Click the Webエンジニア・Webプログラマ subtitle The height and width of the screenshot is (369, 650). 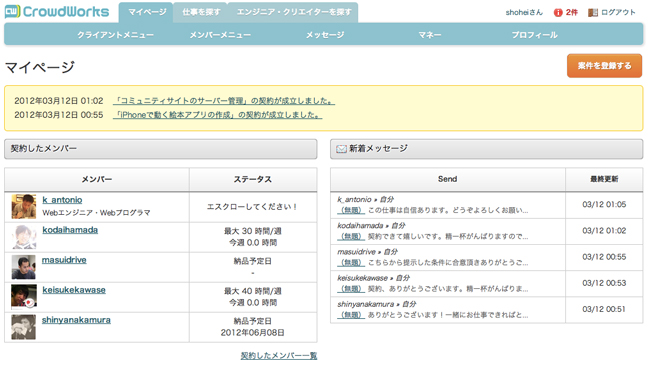(x=96, y=213)
